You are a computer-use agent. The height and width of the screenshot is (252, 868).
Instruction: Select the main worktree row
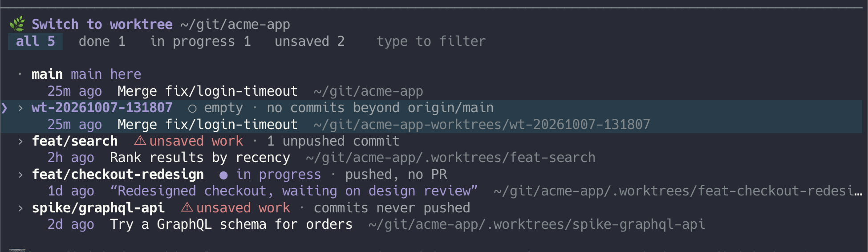pyautogui.click(x=432, y=82)
